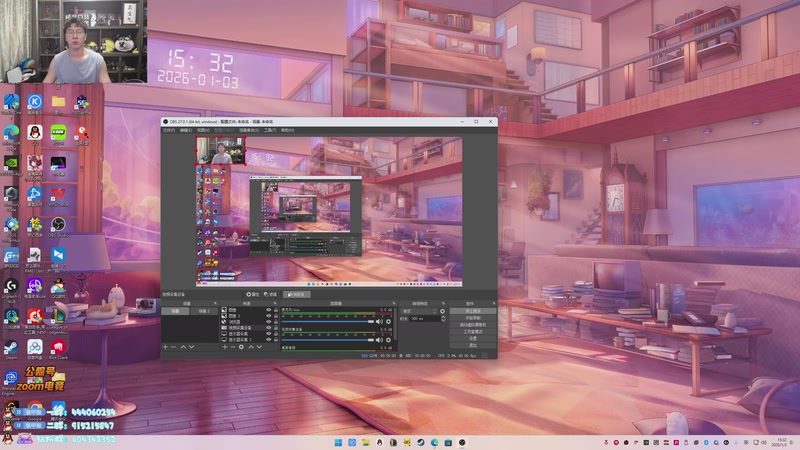Toggle visibility eye of the 图像 source

tap(268, 310)
